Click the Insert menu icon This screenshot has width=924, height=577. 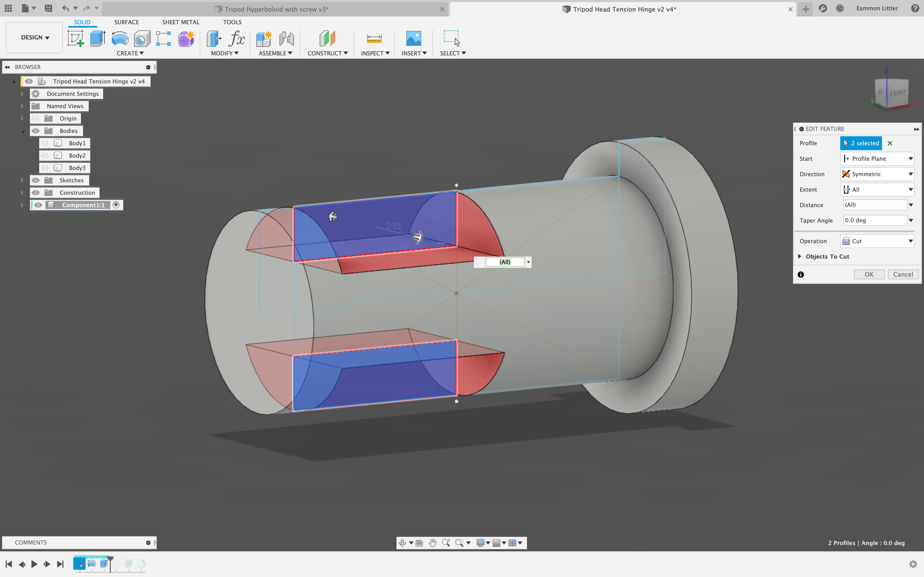coord(413,38)
